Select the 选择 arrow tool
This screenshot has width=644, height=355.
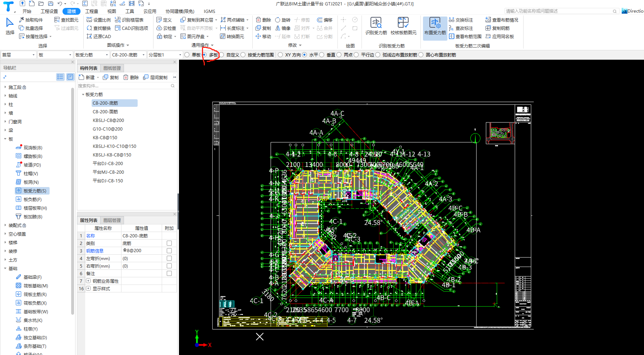point(10,27)
